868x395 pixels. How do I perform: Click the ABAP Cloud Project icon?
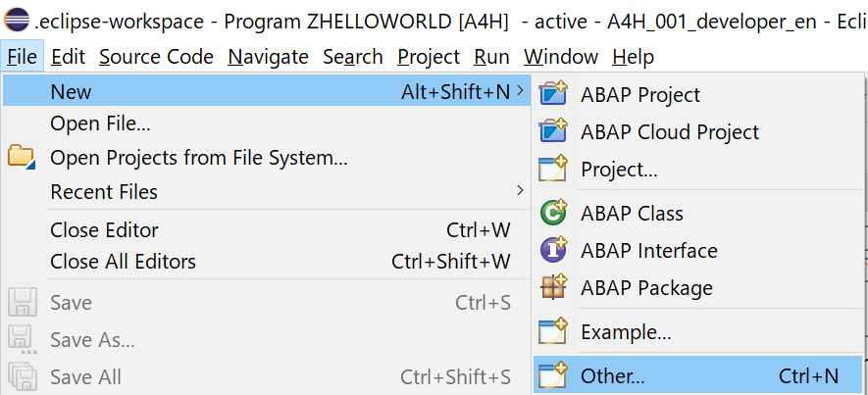553,130
